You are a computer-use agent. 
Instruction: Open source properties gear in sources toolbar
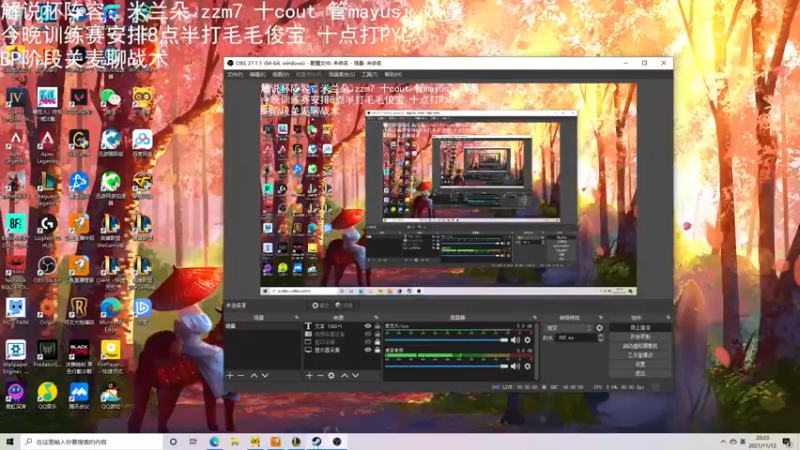click(331, 376)
